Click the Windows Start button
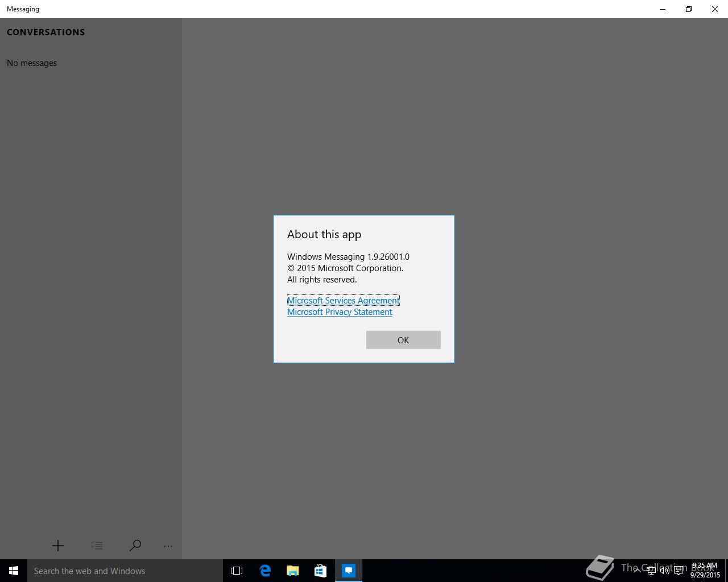Viewport: 728px width, 582px height. (x=14, y=571)
